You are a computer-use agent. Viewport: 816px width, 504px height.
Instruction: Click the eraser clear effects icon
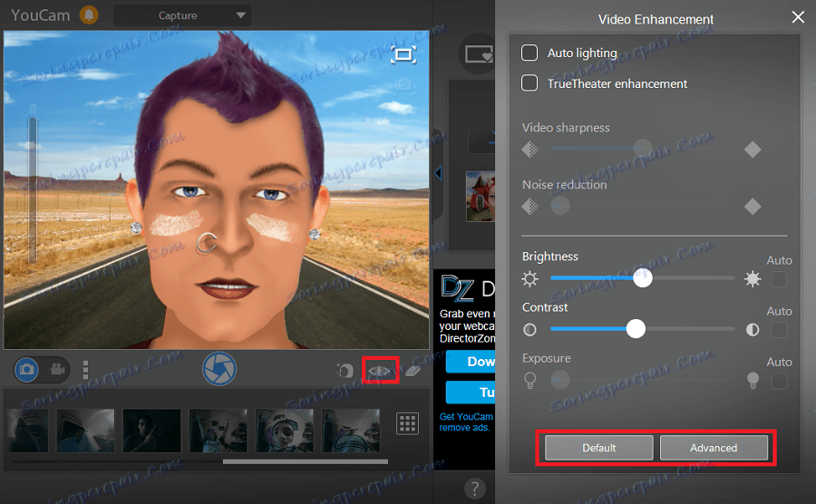tap(413, 371)
